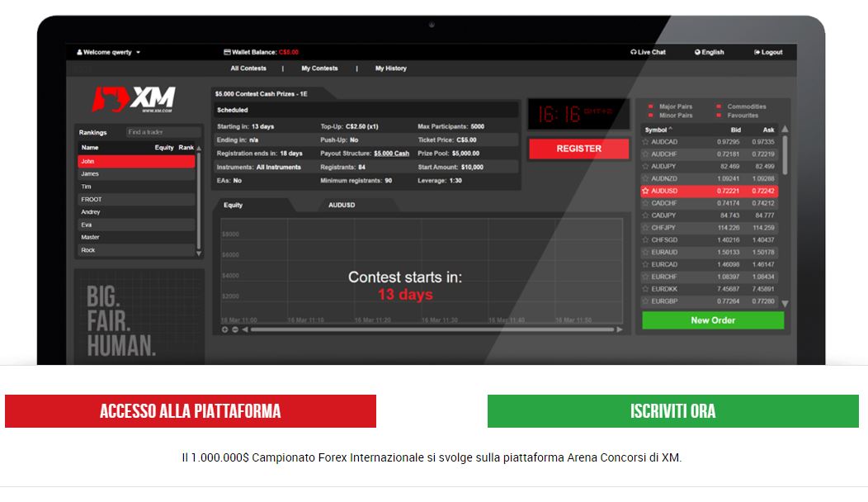Click the red REGISTER button
Image resolution: width=868 pixels, height=502 pixels.
pyautogui.click(x=579, y=149)
